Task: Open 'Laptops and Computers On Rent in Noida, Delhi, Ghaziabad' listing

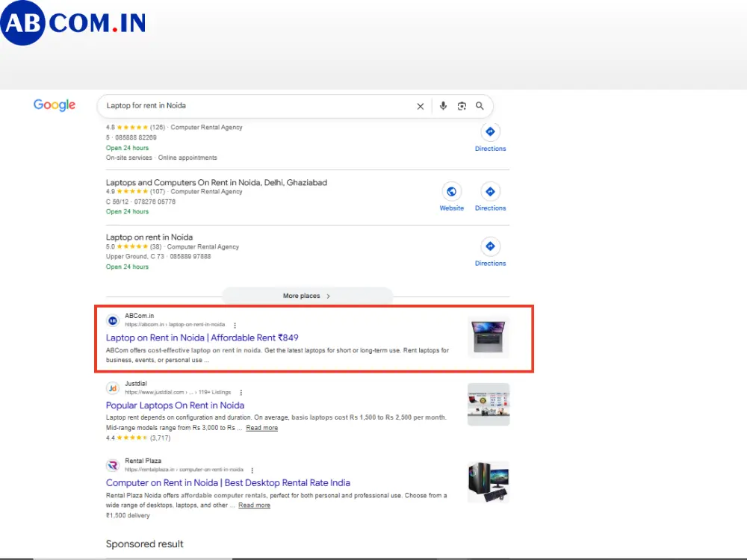Action: coord(217,182)
